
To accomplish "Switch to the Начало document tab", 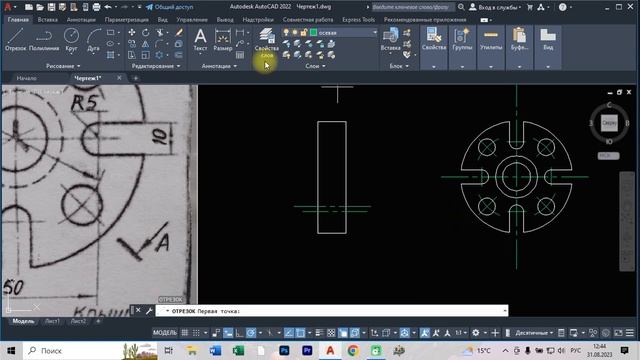I will (x=27, y=78).
